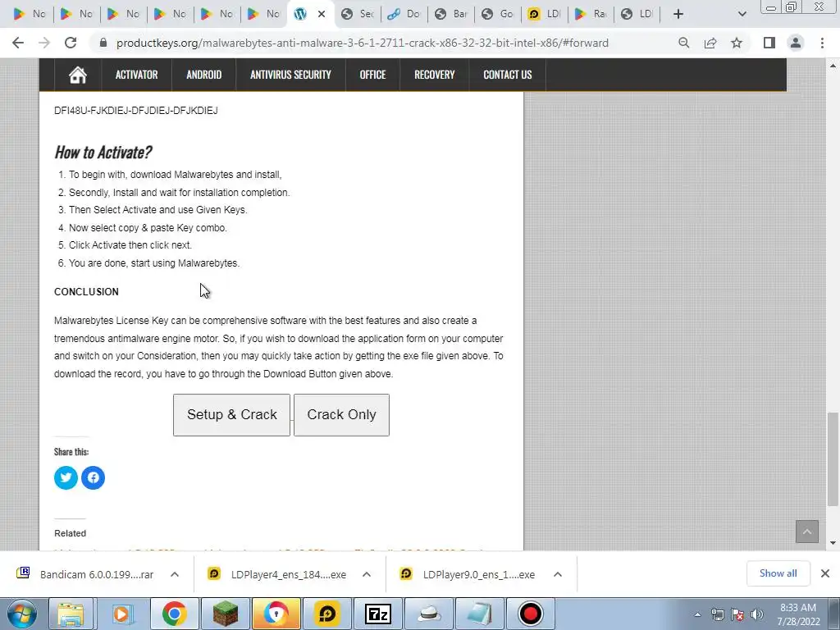Viewport: 840px width, 630px height.
Task: Launch media player from taskbar
Action: tap(122, 614)
